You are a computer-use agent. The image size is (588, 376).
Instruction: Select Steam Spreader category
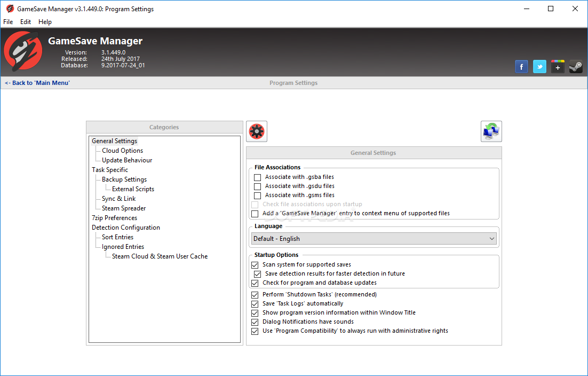click(x=123, y=208)
